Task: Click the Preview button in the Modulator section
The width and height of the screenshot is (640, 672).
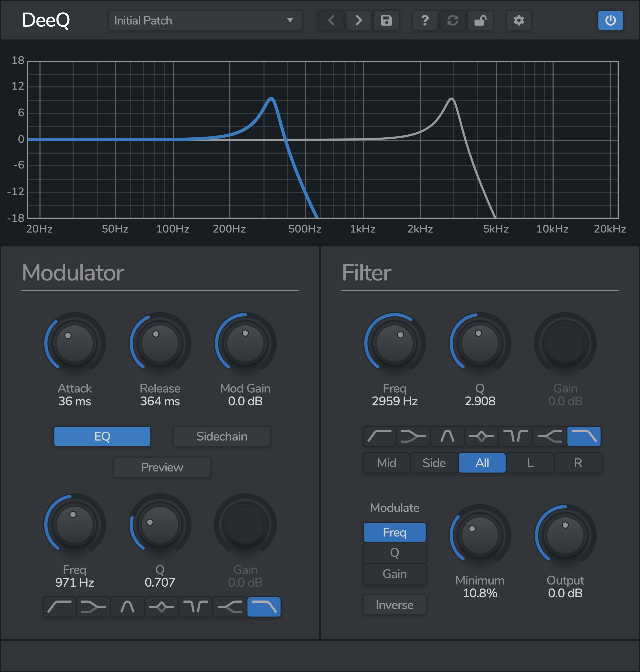Action: (162, 467)
